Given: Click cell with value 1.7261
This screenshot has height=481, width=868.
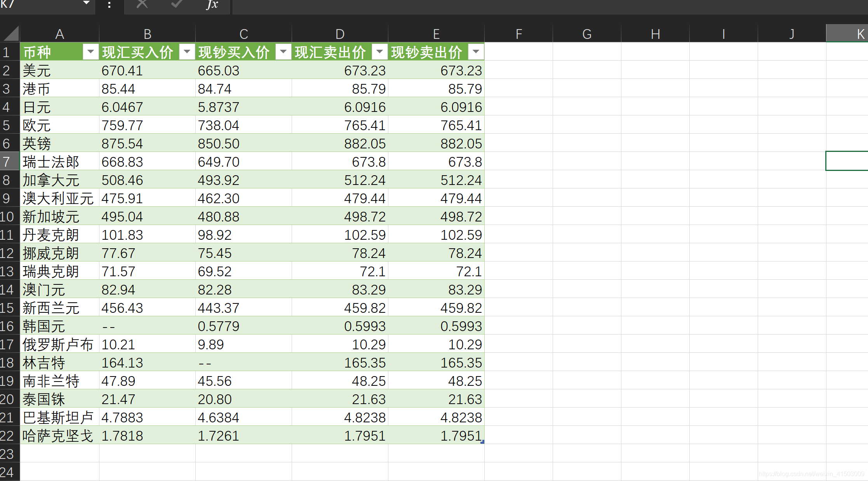Looking at the screenshot, I should click(x=244, y=435).
